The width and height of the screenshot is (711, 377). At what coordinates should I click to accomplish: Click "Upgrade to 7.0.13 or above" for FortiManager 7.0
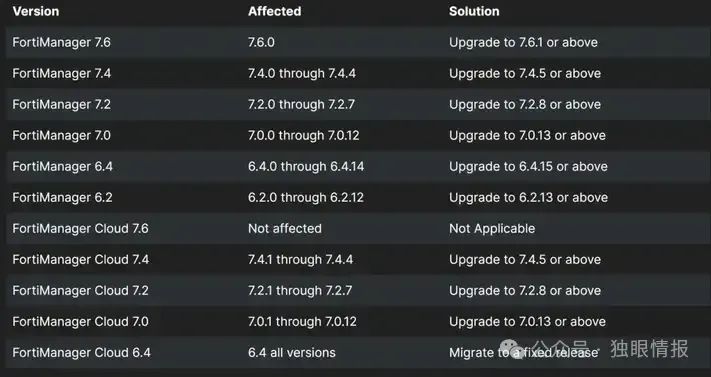point(527,135)
